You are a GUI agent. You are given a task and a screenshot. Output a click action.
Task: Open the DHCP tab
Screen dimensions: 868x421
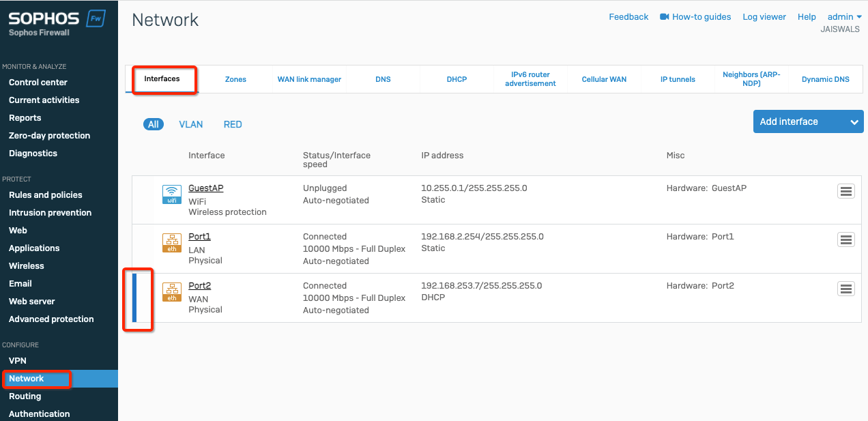[x=457, y=79]
